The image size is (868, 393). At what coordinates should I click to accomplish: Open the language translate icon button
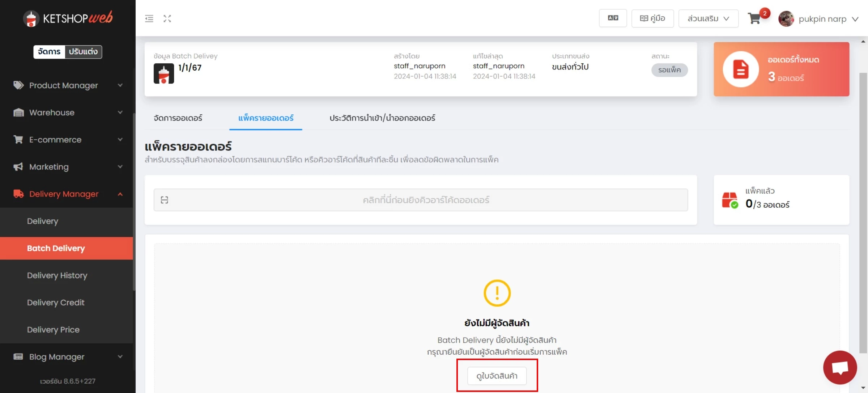pos(613,18)
